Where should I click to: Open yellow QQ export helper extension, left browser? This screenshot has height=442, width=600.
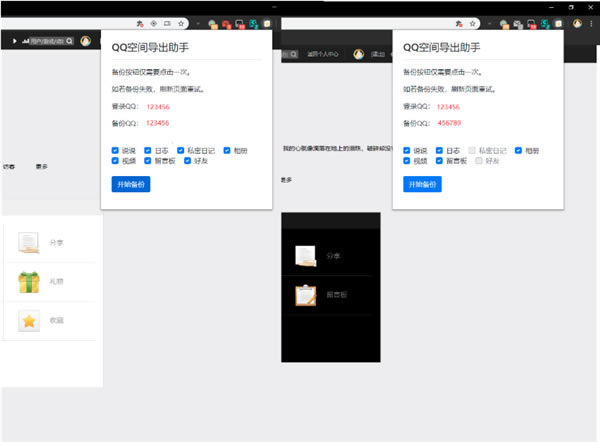(x=267, y=24)
